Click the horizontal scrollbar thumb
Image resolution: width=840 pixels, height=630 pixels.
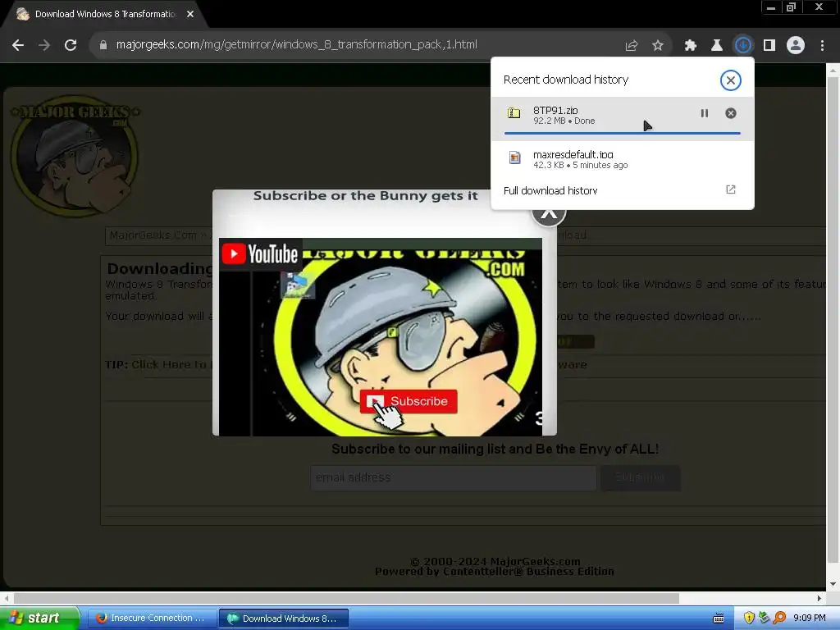click(346, 598)
